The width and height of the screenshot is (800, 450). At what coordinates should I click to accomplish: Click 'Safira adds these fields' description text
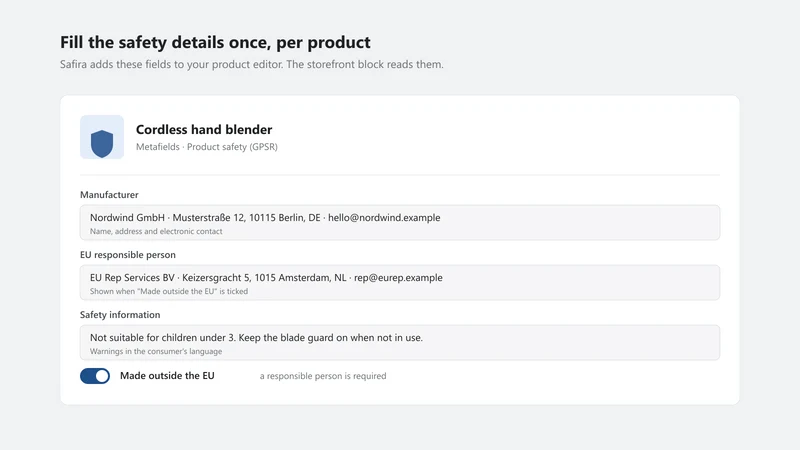point(252,64)
